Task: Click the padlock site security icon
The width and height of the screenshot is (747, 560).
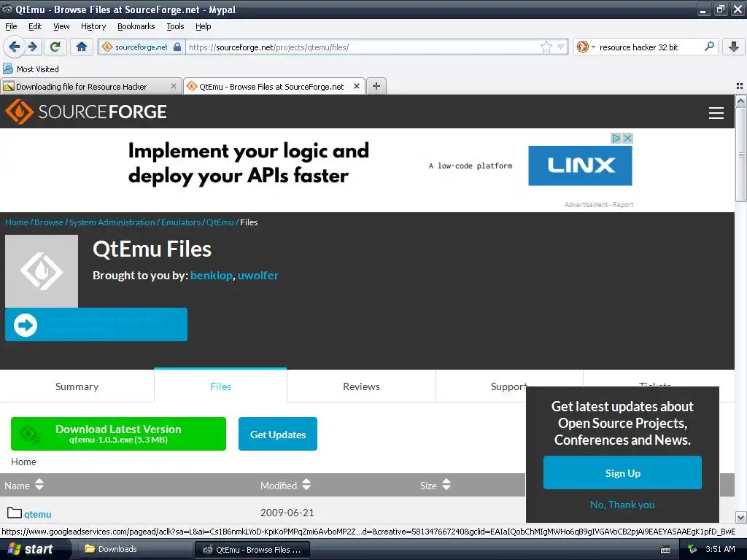Action: click(177, 47)
